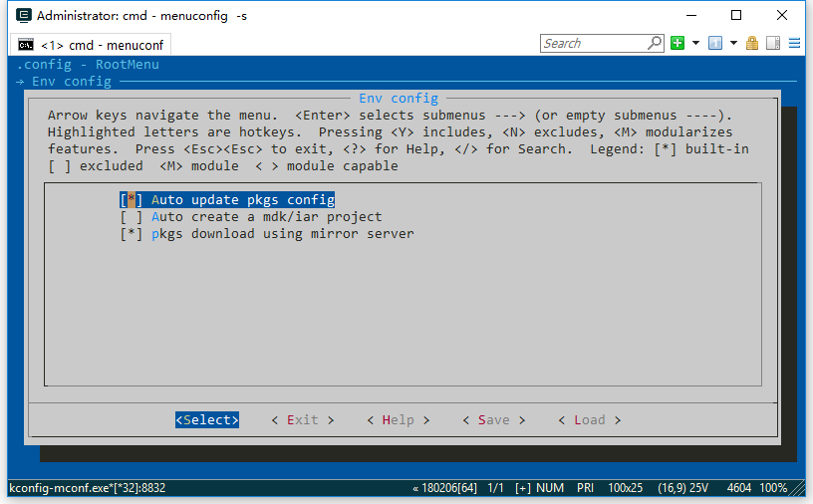Viewport: 813px width, 504px height.
Task: Click the [+] indicator in status bar
Action: [523, 488]
